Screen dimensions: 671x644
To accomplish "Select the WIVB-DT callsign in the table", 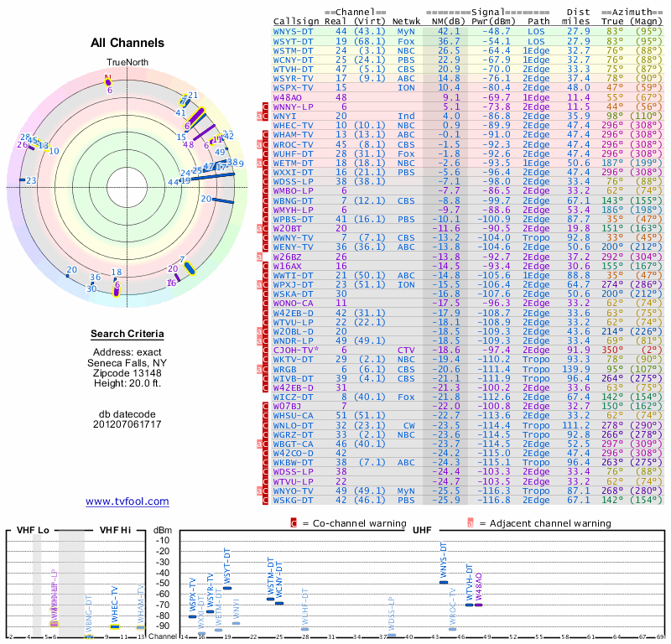I will [x=293, y=379].
